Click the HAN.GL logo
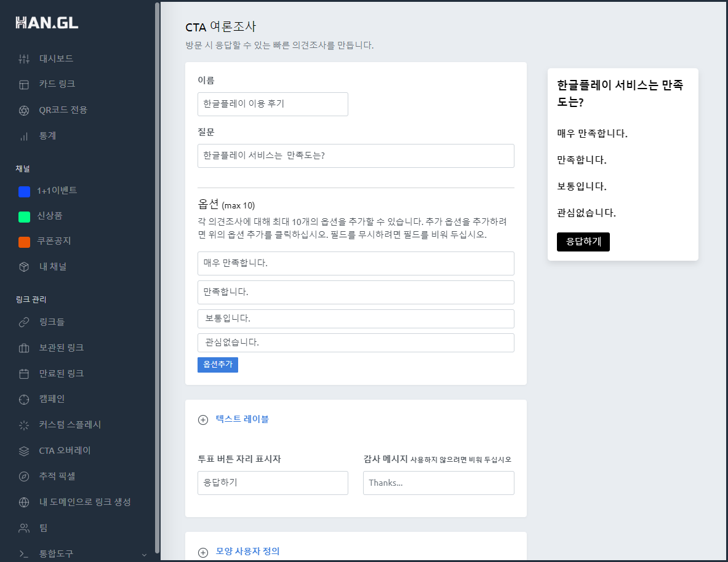Image resolution: width=728 pixels, height=562 pixels. (47, 23)
